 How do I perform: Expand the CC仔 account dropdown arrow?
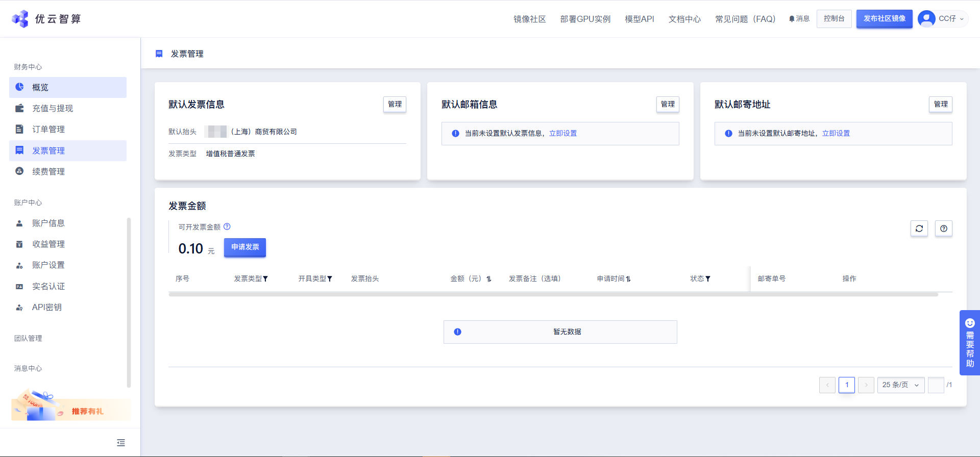tap(962, 19)
